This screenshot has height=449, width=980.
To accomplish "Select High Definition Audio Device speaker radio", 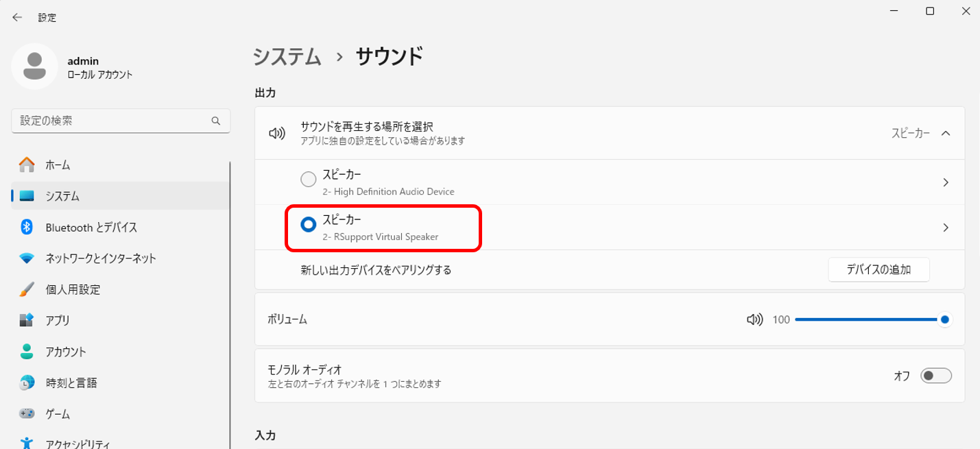I will pyautogui.click(x=309, y=180).
